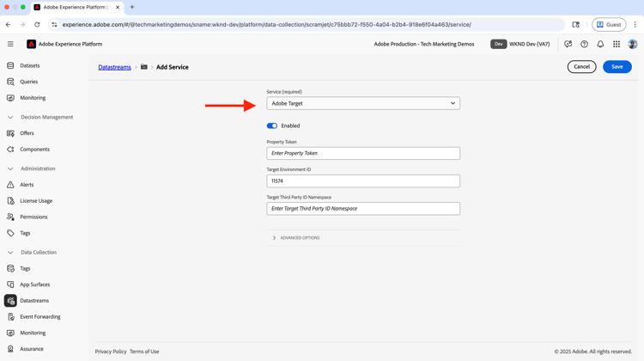Open the apps grid switcher
644x361 pixels.
pyautogui.click(x=617, y=44)
